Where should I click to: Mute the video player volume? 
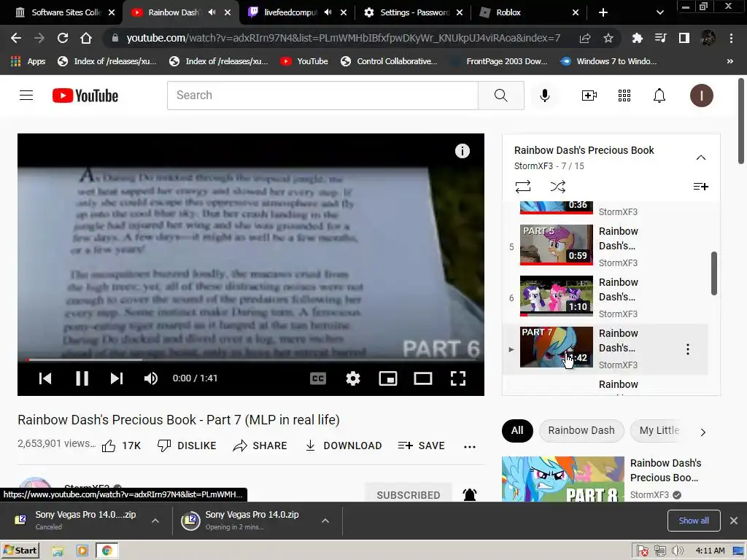[x=150, y=378]
